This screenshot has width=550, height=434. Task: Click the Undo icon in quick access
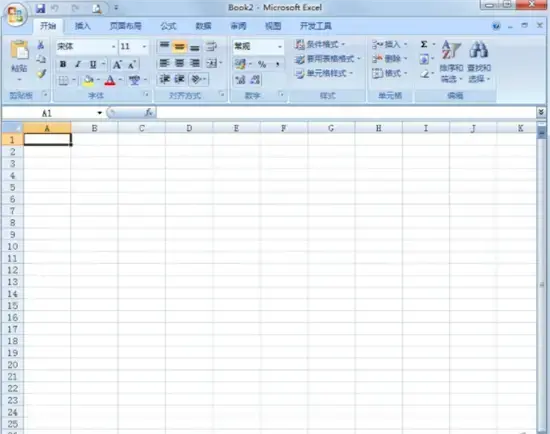point(55,8)
